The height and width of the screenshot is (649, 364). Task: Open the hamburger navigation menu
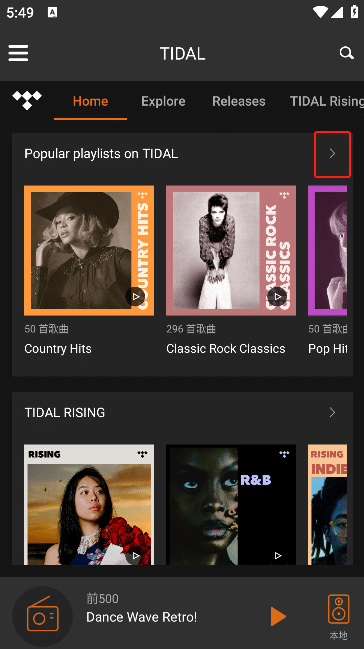pos(18,53)
